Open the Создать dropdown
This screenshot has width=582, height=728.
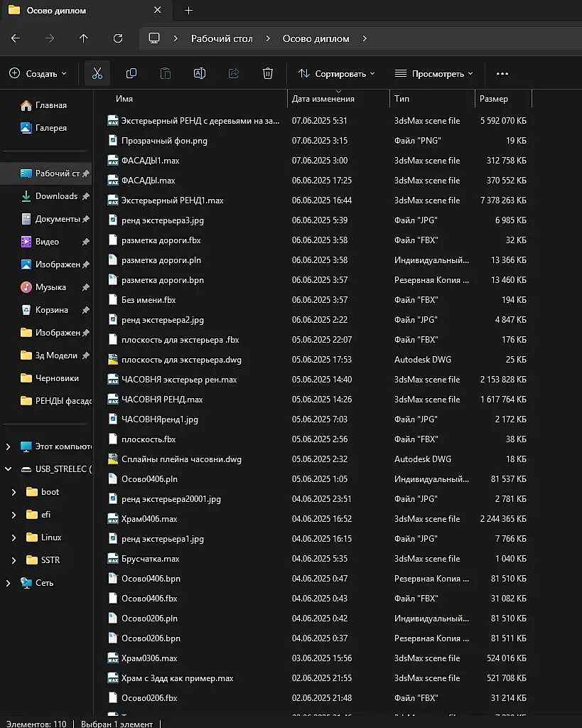tap(38, 73)
